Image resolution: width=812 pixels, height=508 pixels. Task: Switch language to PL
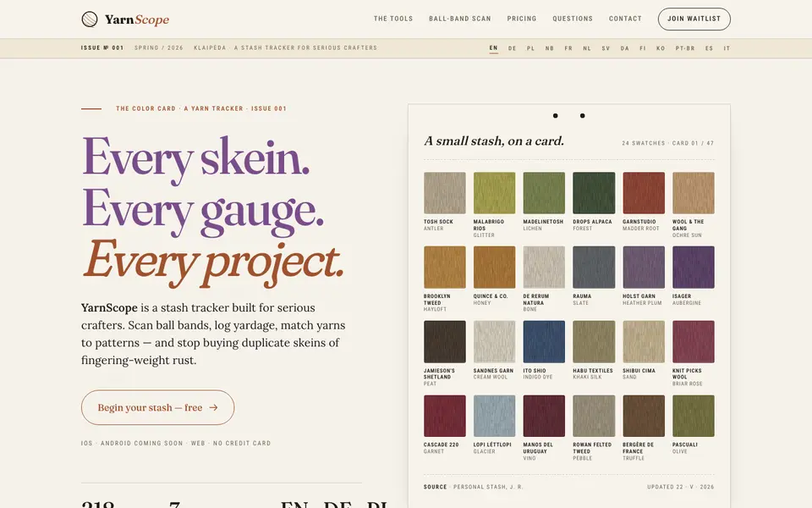click(x=531, y=48)
